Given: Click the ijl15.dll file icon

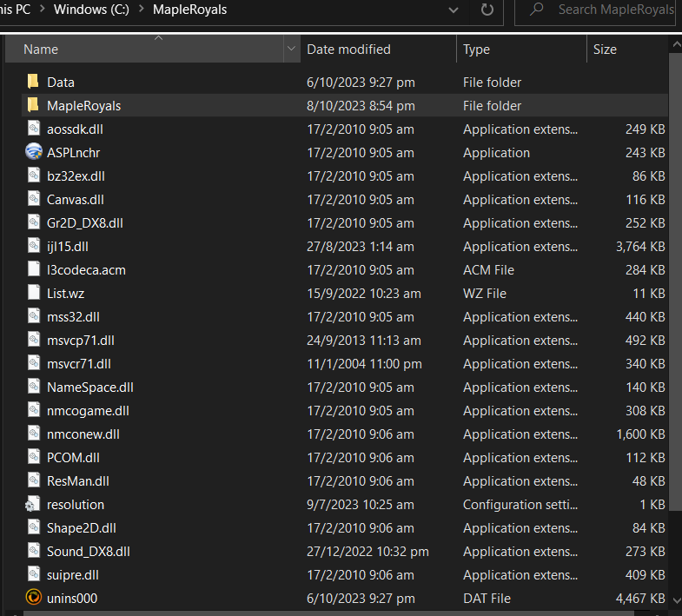Looking at the screenshot, I should [x=34, y=246].
